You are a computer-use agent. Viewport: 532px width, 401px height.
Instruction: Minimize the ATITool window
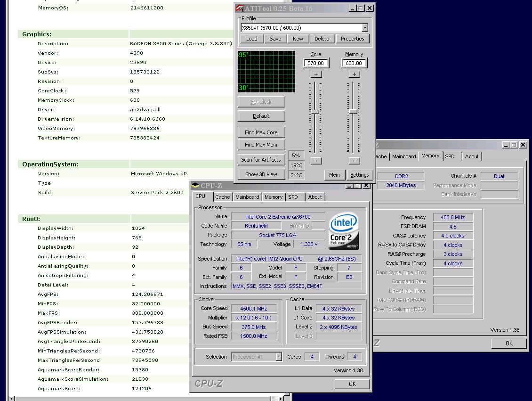(x=352, y=8)
